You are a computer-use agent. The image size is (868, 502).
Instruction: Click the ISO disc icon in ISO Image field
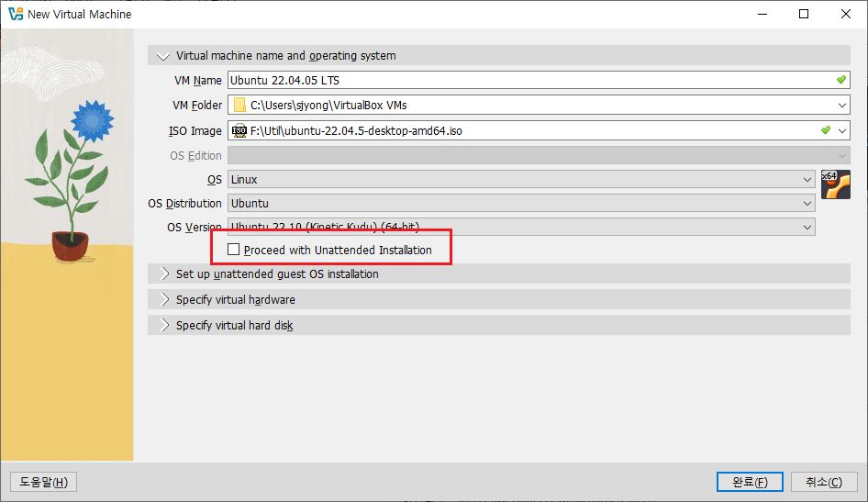(x=239, y=131)
